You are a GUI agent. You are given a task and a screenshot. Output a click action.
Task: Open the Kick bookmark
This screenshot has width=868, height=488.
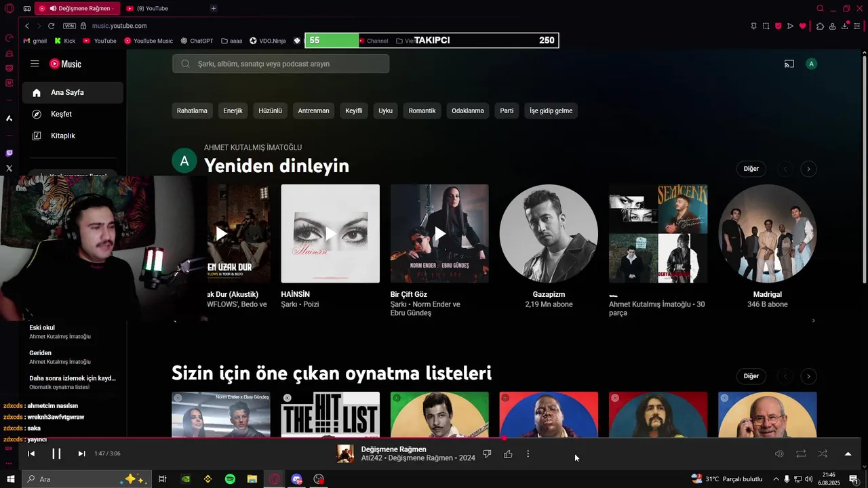click(x=64, y=41)
